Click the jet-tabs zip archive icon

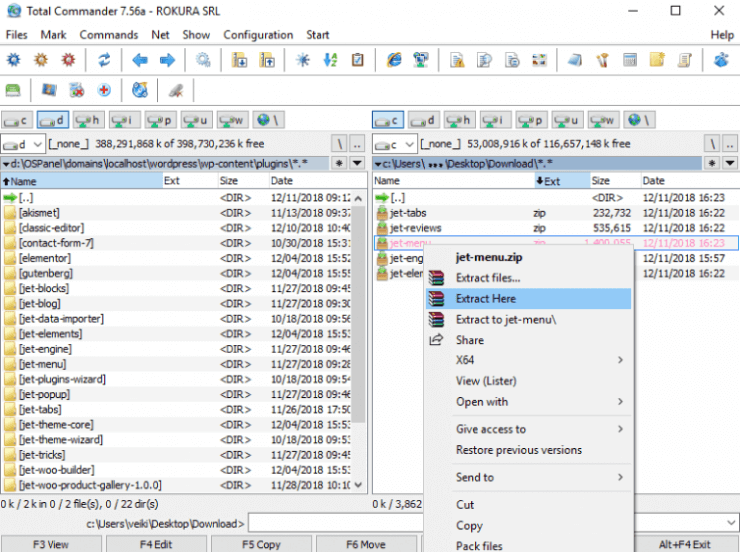pyautogui.click(x=382, y=213)
